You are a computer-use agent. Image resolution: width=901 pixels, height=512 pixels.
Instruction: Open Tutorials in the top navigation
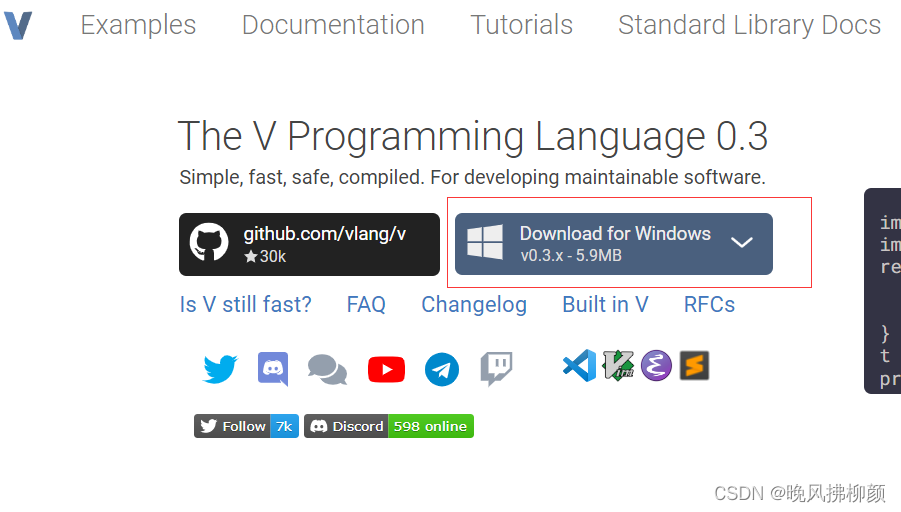[522, 25]
